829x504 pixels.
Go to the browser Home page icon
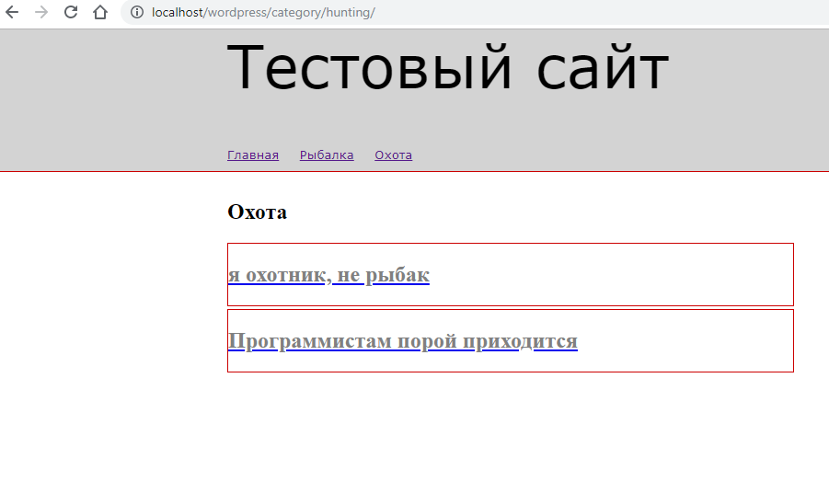100,13
